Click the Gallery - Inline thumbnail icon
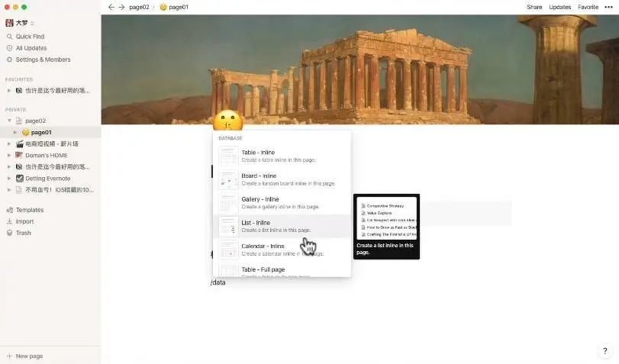 click(x=228, y=202)
